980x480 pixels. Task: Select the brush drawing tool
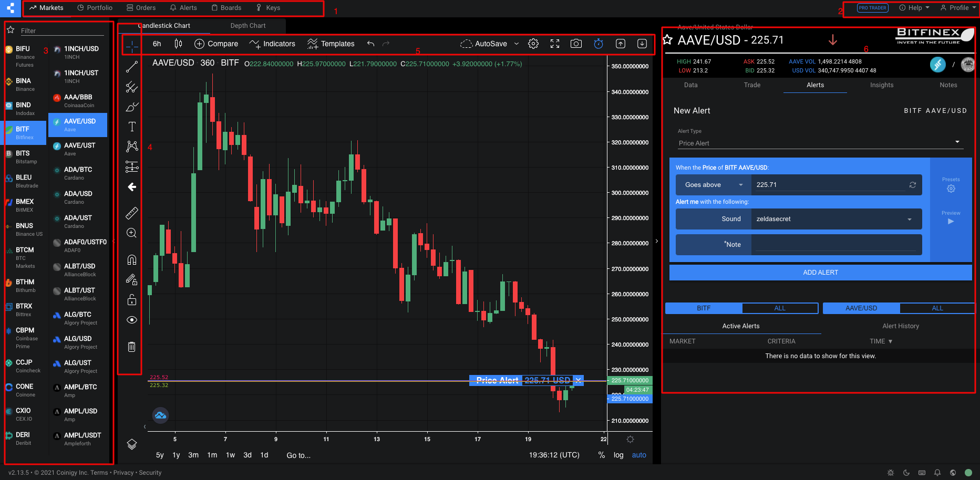[x=132, y=107]
